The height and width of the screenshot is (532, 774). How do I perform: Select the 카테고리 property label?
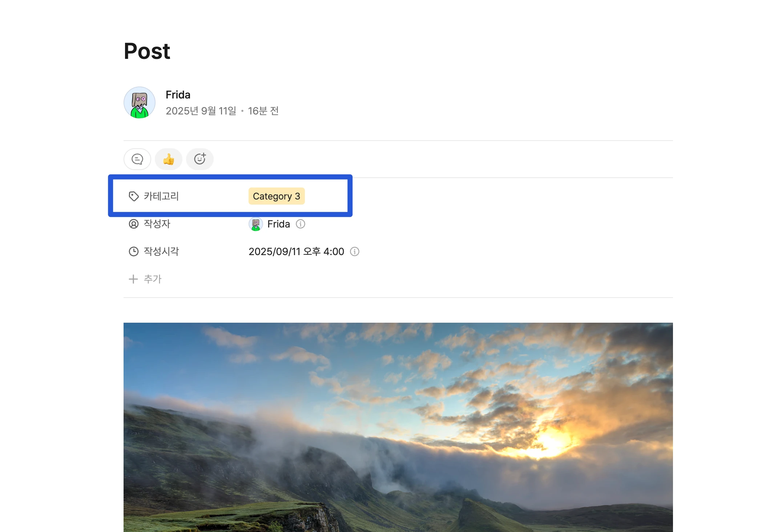[x=161, y=196]
